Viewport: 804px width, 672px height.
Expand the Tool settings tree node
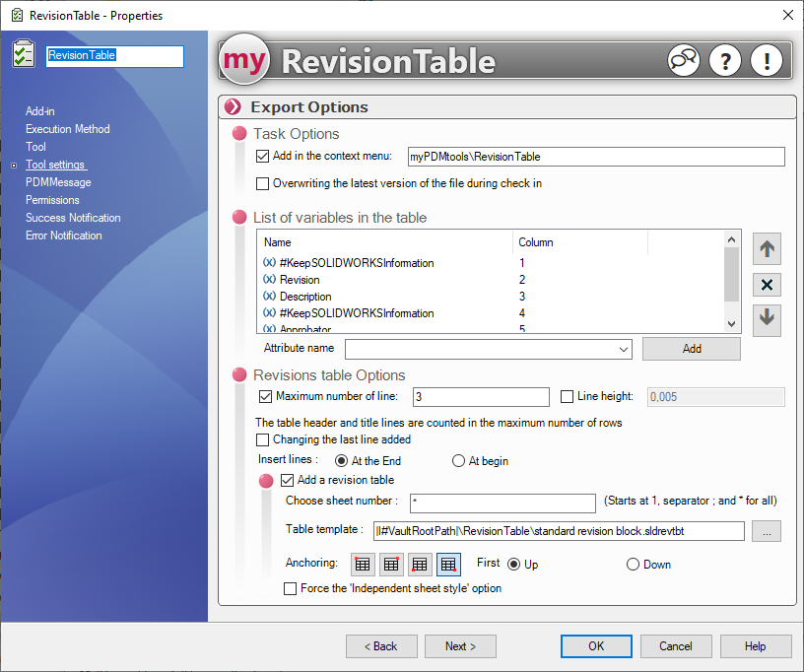point(14,166)
